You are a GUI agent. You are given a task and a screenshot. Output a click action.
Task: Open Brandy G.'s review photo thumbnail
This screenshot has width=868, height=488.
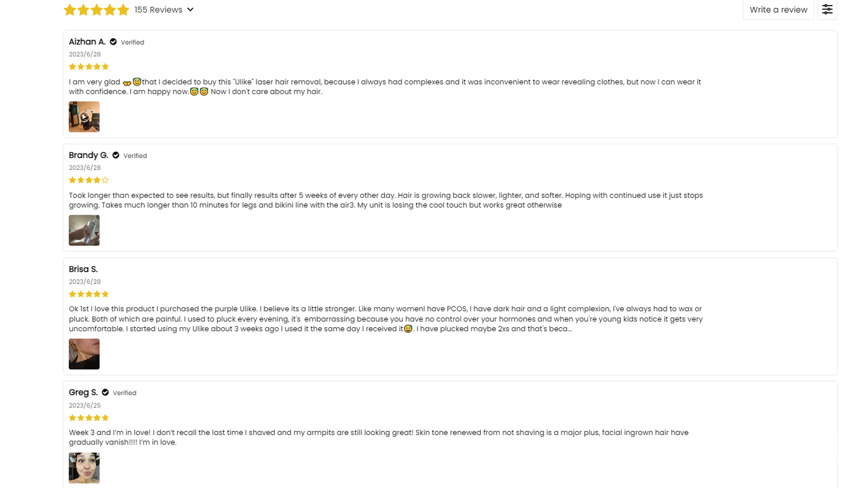point(84,230)
